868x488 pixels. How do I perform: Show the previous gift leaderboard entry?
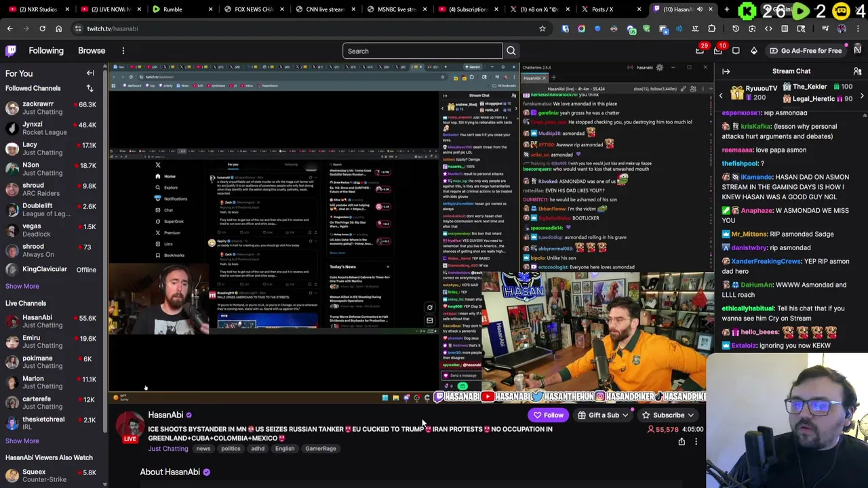point(722,96)
